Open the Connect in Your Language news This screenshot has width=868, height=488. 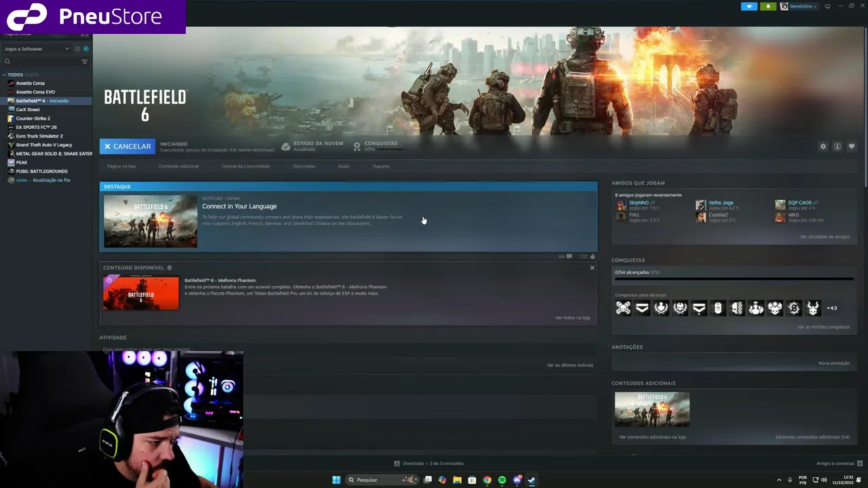click(239, 206)
